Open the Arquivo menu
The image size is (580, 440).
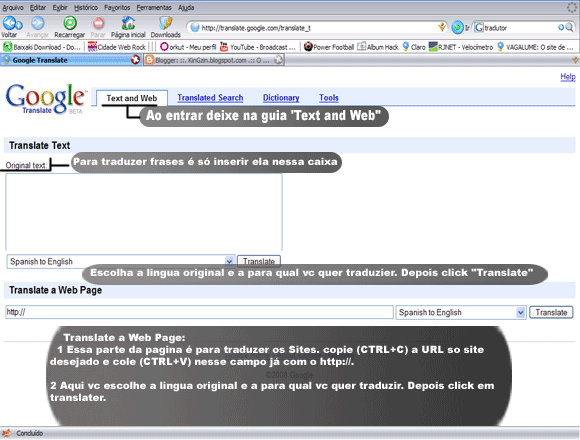(x=13, y=7)
